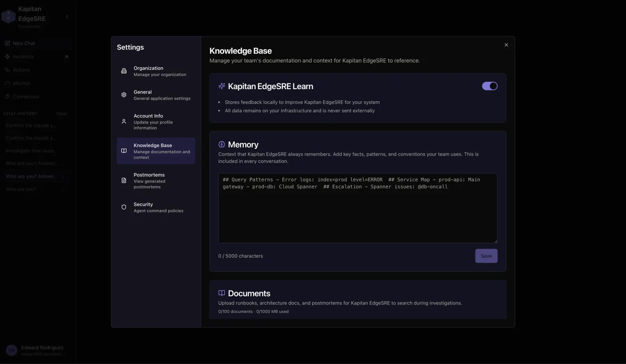Click 'Stores feedback locally' bullet text
The image size is (626, 364).
click(302, 102)
